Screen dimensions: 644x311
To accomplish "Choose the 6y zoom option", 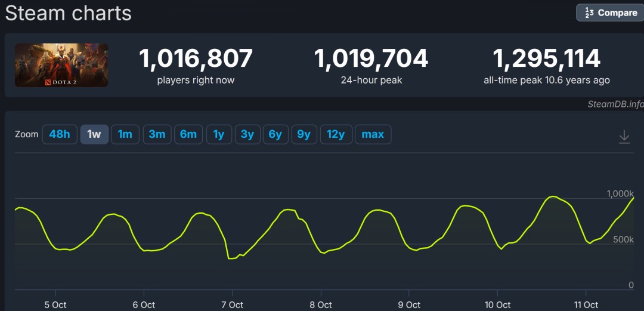I will click(275, 134).
